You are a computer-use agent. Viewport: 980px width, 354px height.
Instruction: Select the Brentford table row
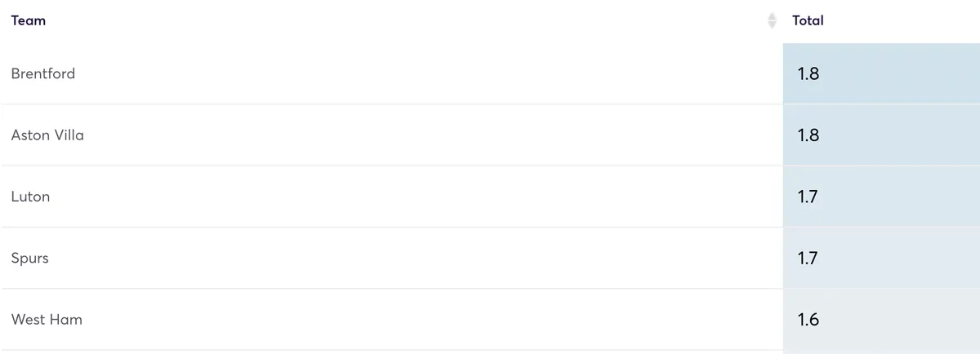tap(490, 73)
